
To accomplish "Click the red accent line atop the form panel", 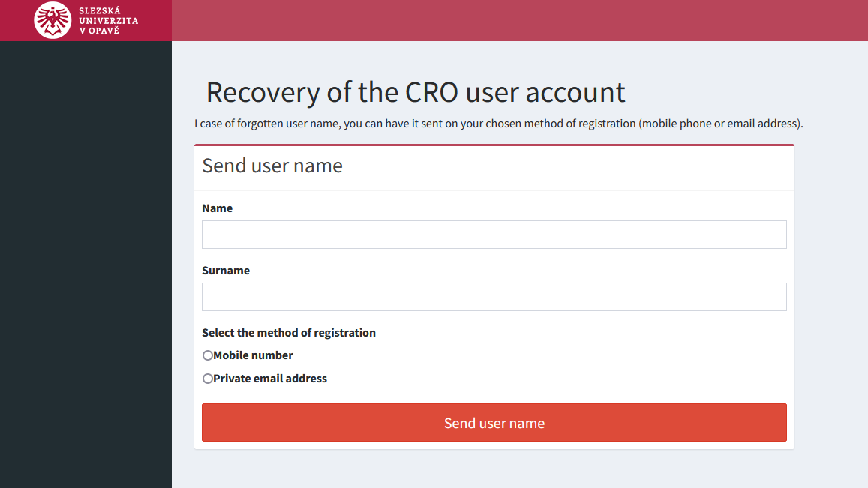I will tap(494, 145).
